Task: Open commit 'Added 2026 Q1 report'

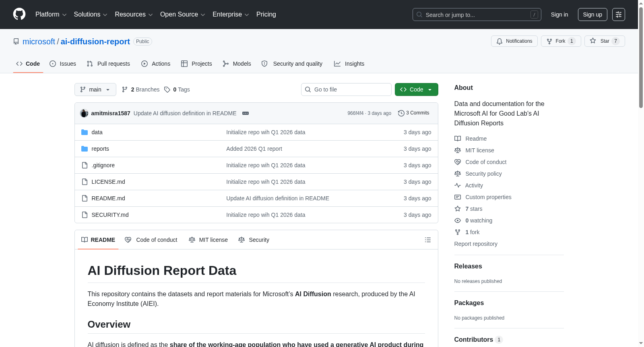Action: pyautogui.click(x=254, y=149)
